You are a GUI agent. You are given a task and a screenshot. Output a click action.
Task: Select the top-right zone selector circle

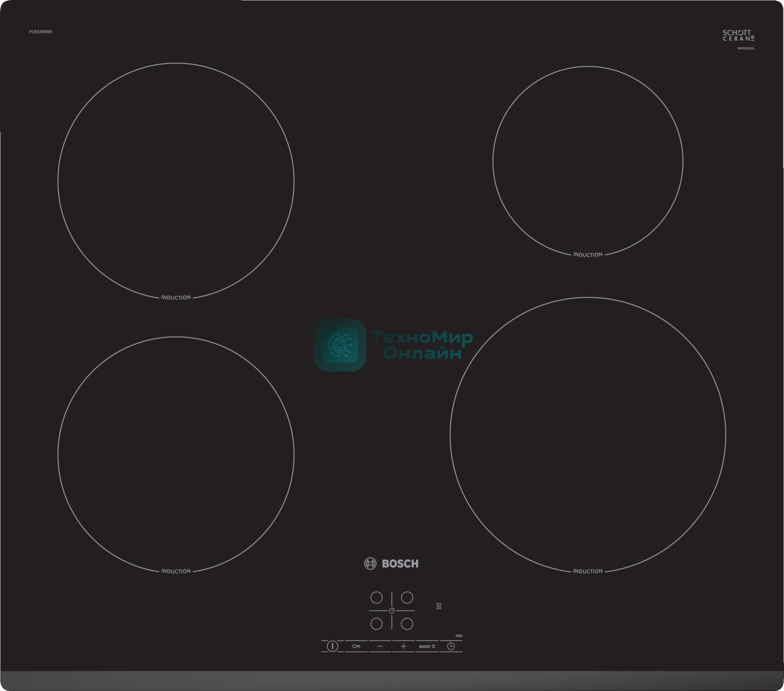click(407, 597)
